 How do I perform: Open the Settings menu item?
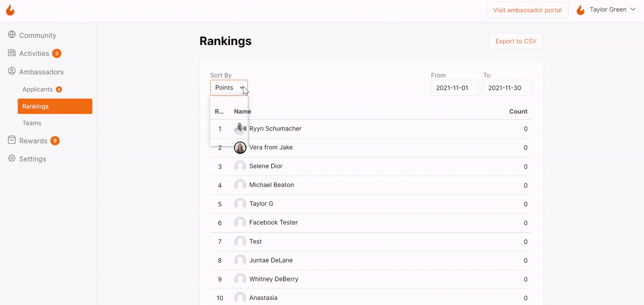pos(33,159)
